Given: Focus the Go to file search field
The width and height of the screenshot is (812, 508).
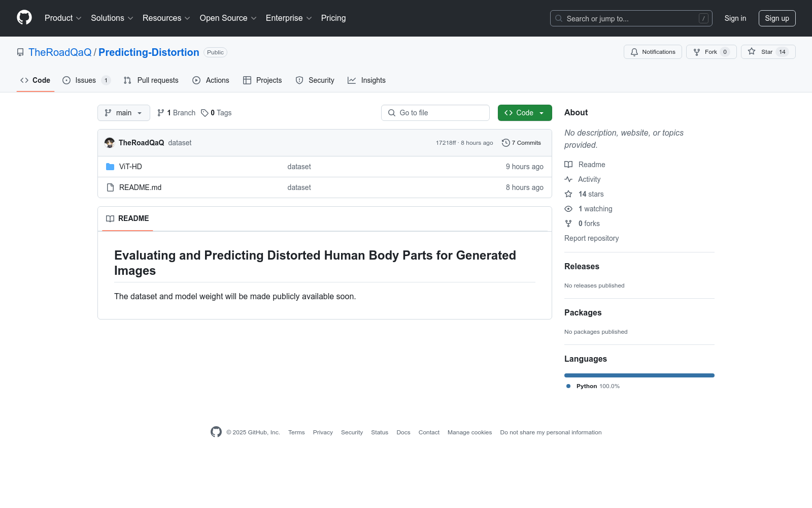Looking at the screenshot, I should 435,113.
